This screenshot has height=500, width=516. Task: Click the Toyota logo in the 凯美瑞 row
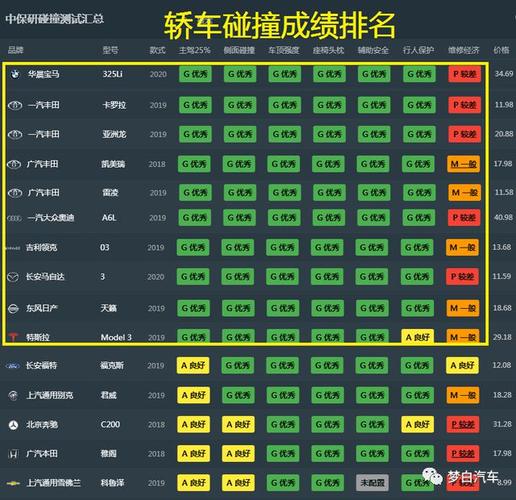[14, 164]
